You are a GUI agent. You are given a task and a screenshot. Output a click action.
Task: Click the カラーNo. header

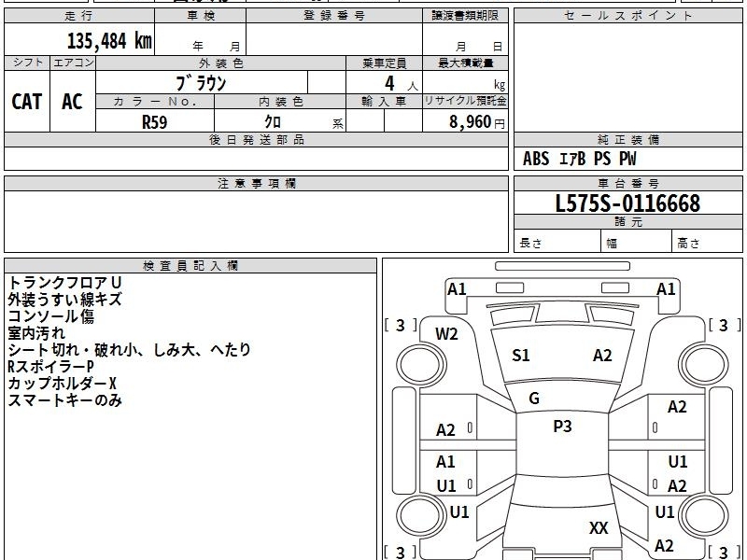pyautogui.click(x=155, y=102)
